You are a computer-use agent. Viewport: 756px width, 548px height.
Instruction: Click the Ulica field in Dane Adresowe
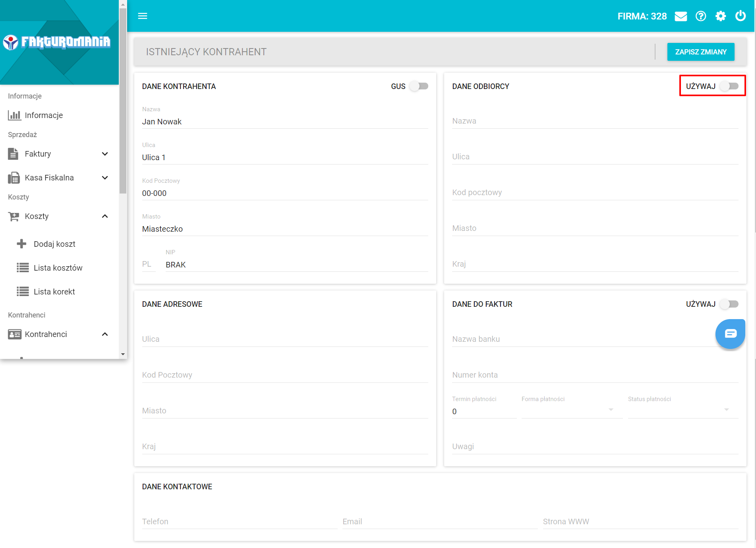tap(285, 339)
